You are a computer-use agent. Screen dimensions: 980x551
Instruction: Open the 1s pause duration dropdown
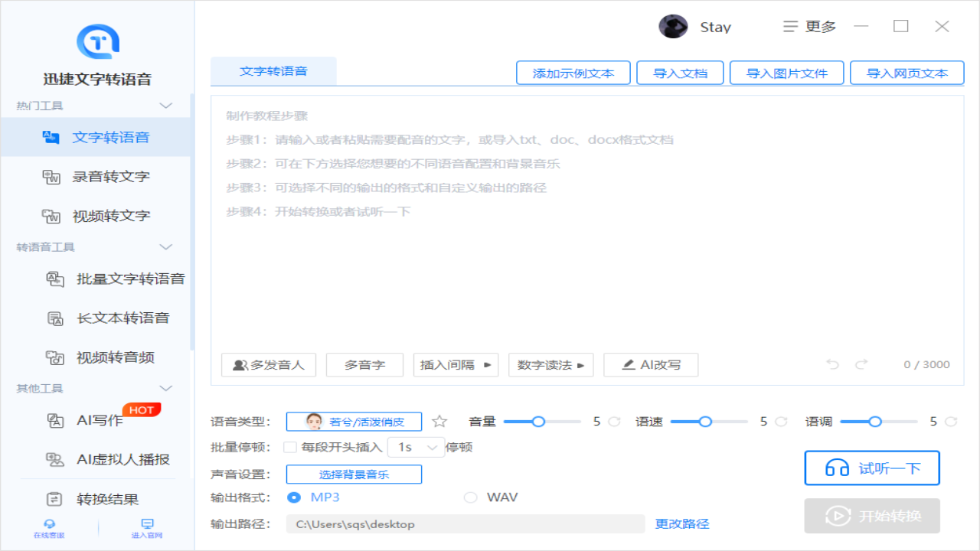(416, 447)
